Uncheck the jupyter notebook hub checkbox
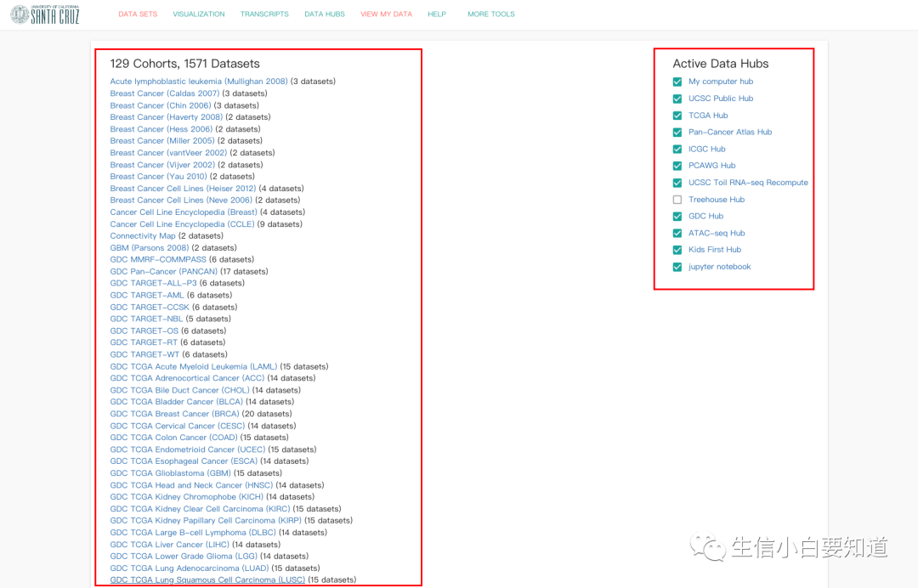 [677, 267]
